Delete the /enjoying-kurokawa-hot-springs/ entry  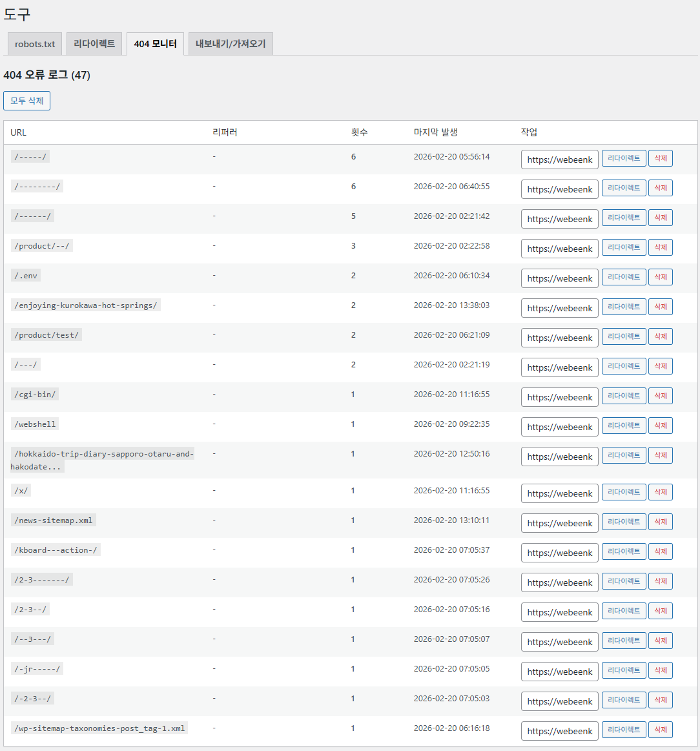pos(660,307)
